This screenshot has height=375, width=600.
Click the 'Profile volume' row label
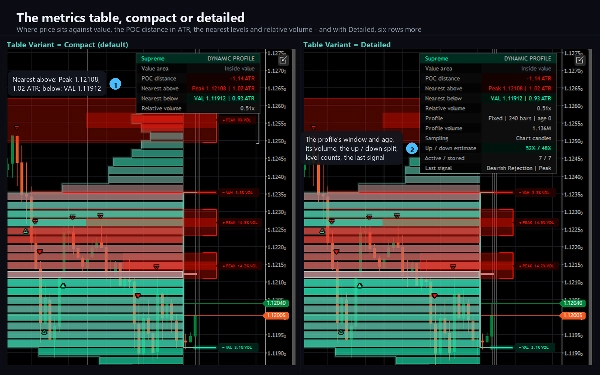[443, 128]
